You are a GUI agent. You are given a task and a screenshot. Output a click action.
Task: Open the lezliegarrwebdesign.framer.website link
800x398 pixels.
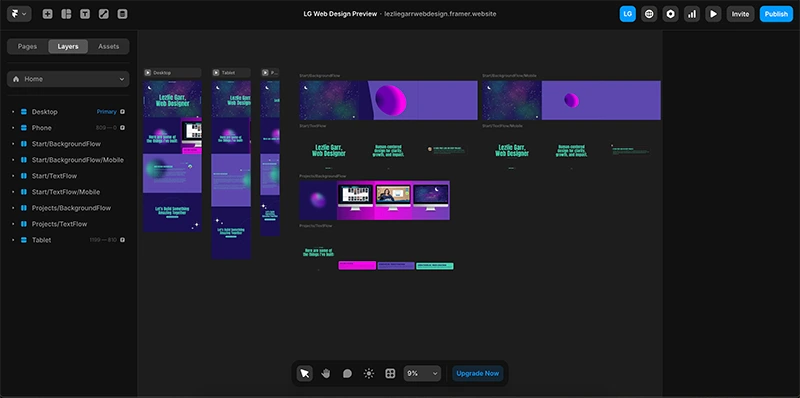440,14
